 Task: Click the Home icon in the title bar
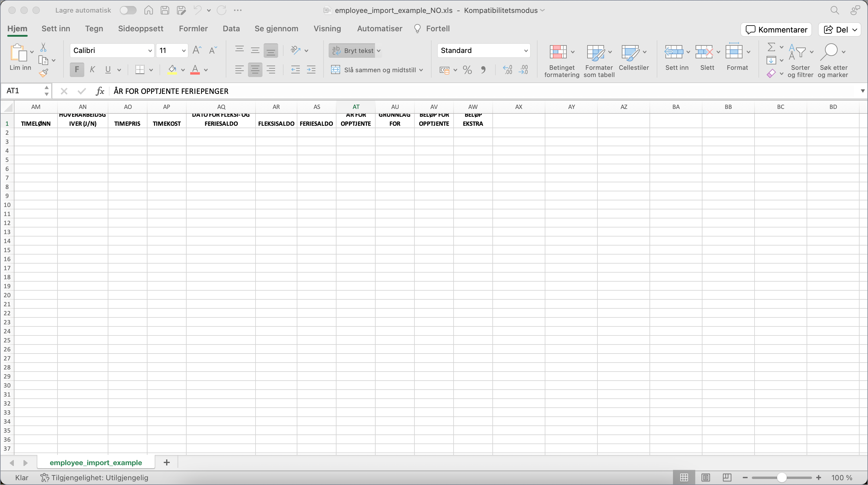pyautogui.click(x=148, y=10)
